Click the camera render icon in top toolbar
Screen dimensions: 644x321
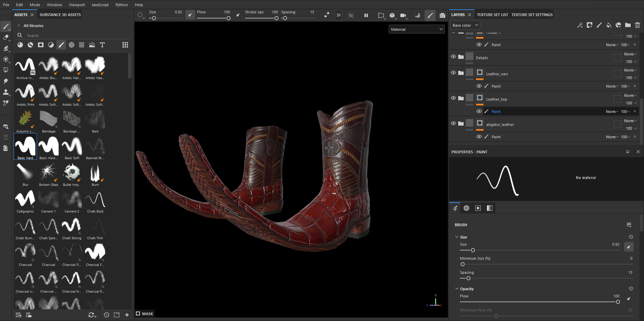442,15
